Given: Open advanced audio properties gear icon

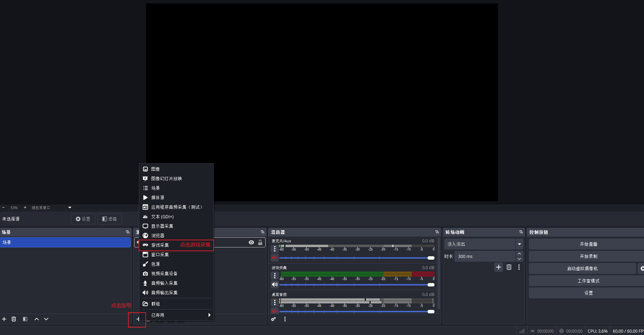Looking at the screenshot, I should pyautogui.click(x=273, y=319).
